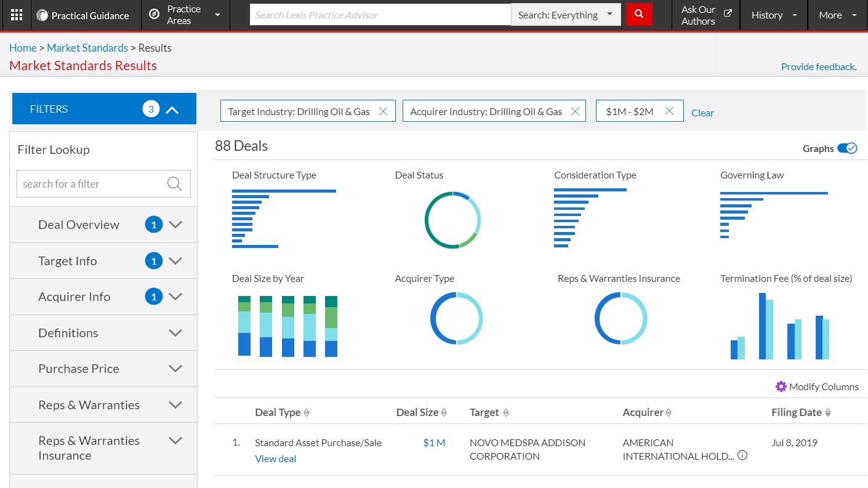
Task: Remove the Target Industry filter chip
Action: click(383, 111)
